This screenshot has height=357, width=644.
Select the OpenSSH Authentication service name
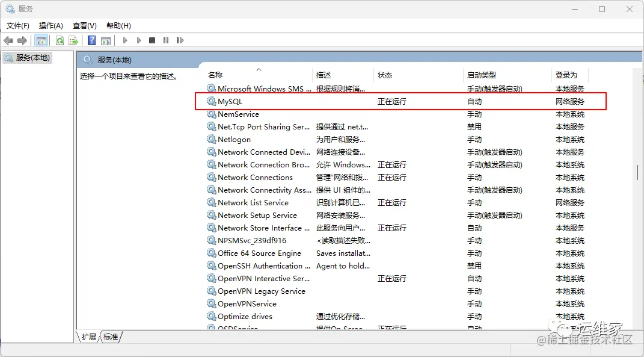coord(264,265)
